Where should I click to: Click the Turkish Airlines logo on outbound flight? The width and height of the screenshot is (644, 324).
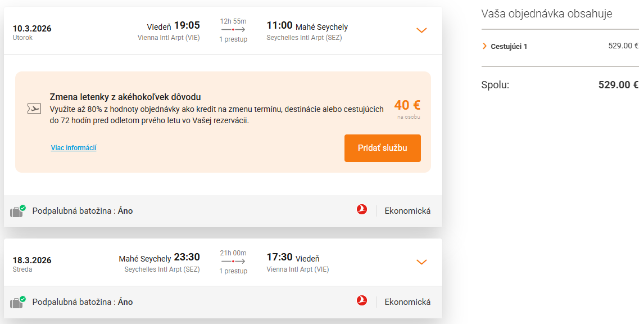[x=362, y=209]
